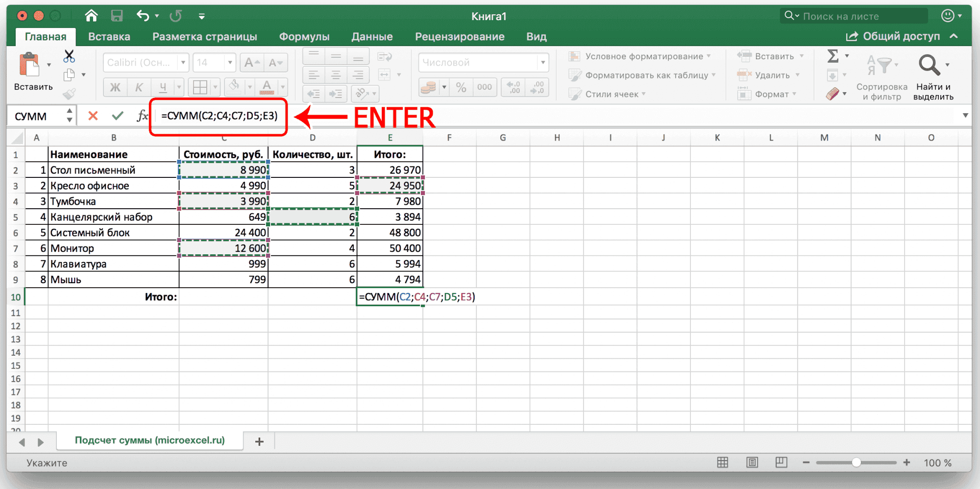Click the Общий доступ share button
The height and width of the screenshot is (489, 980).
893,37
